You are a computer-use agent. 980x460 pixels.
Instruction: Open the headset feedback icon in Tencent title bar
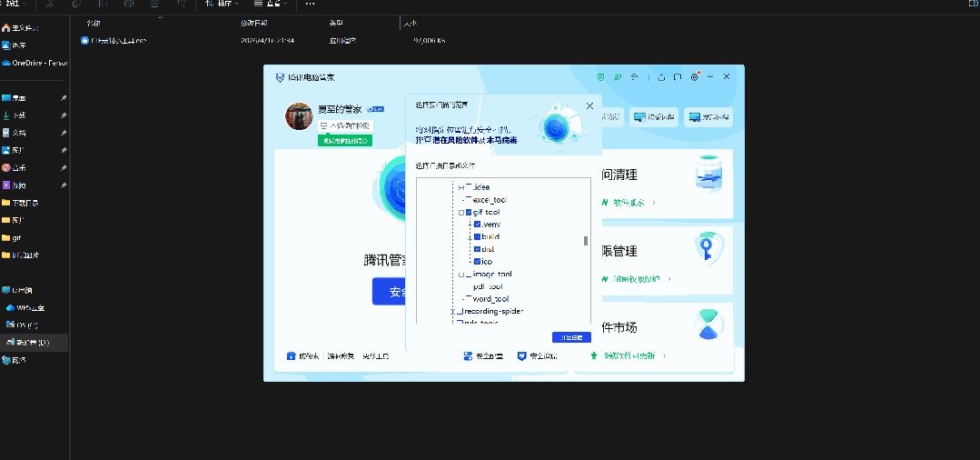click(x=634, y=77)
